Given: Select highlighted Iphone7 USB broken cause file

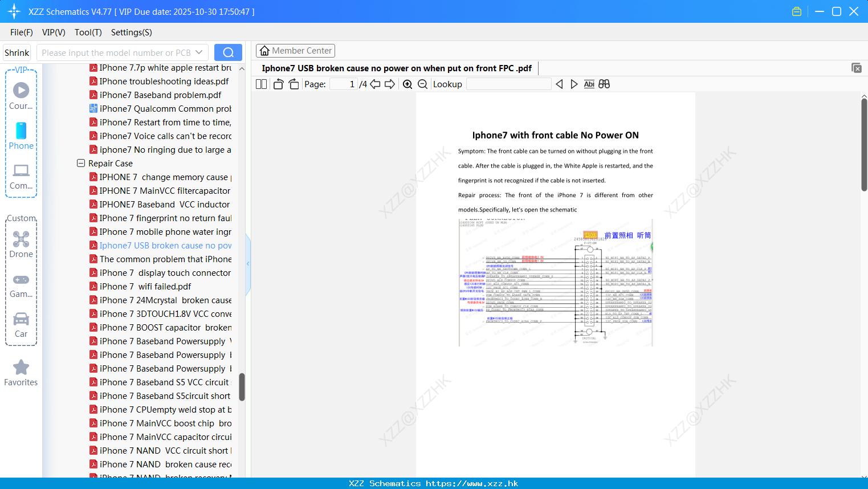Looking at the screenshot, I should tap(161, 246).
